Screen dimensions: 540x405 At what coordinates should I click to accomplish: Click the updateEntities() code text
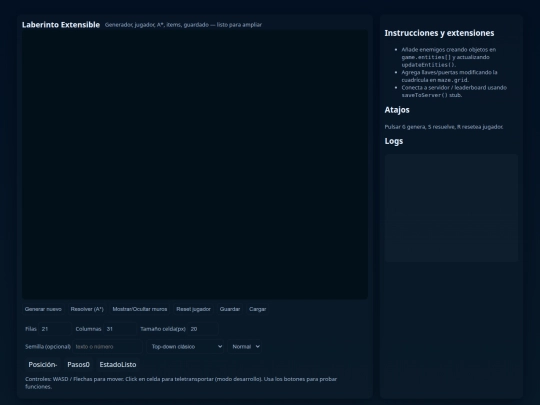[x=429, y=65]
